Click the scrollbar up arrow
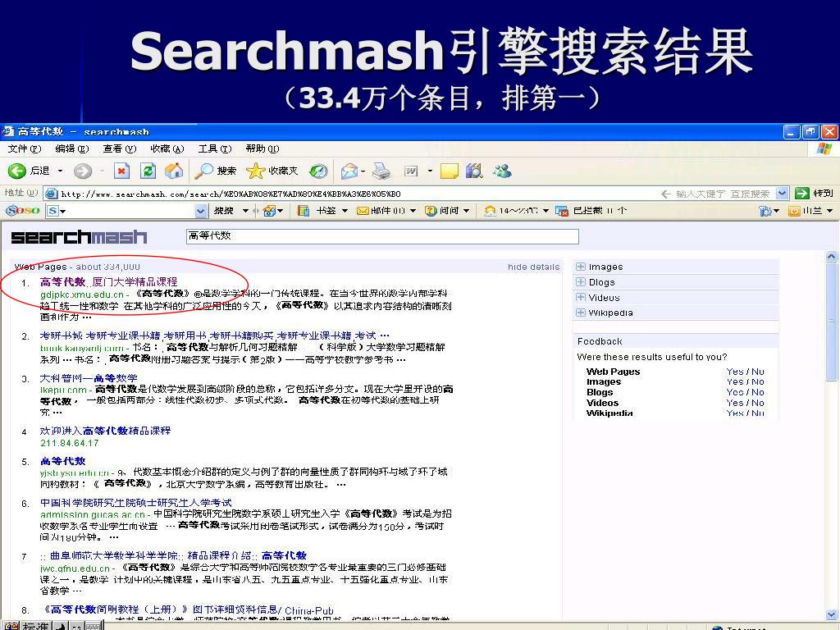840x630 pixels. pos(832,257)
